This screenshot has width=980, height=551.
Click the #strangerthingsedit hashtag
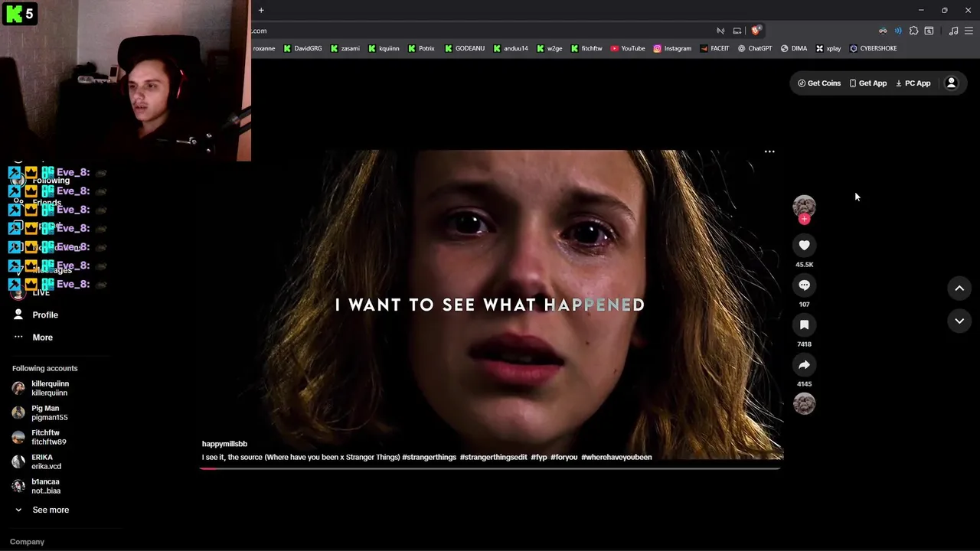pos(493,457)
